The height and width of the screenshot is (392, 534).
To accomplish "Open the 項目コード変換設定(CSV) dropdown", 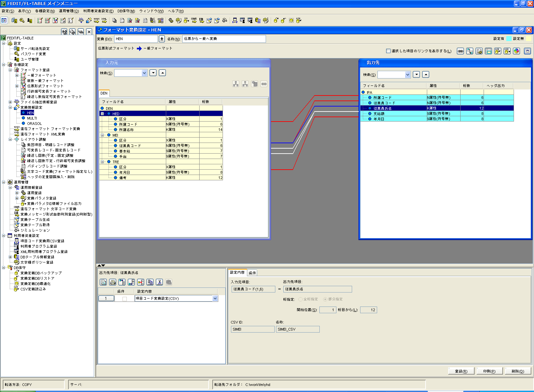I will [x=215, y=299].
